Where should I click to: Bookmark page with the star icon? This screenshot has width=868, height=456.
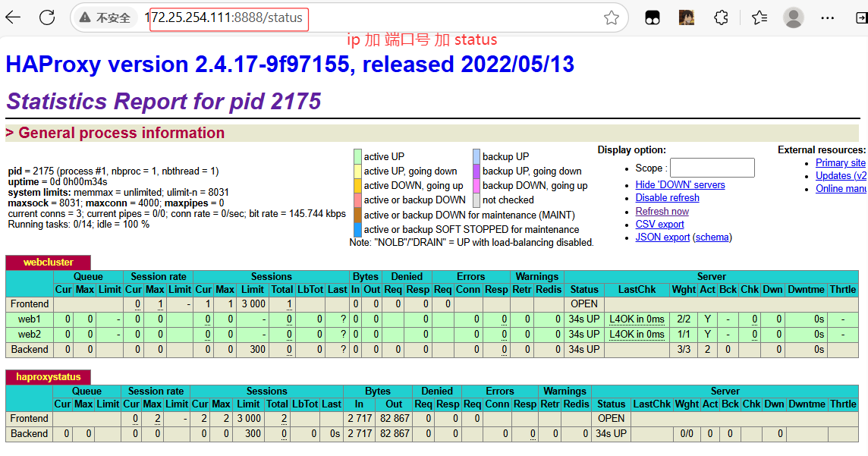611,17
